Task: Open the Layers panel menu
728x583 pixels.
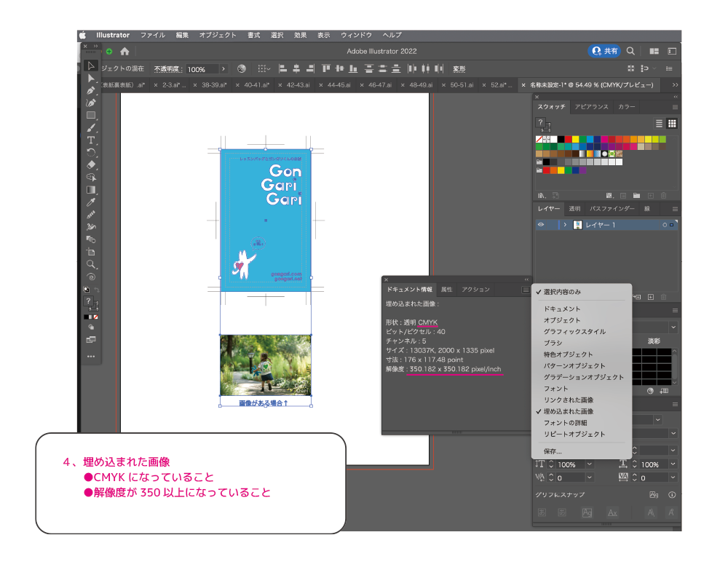Action: pos(675,209)
